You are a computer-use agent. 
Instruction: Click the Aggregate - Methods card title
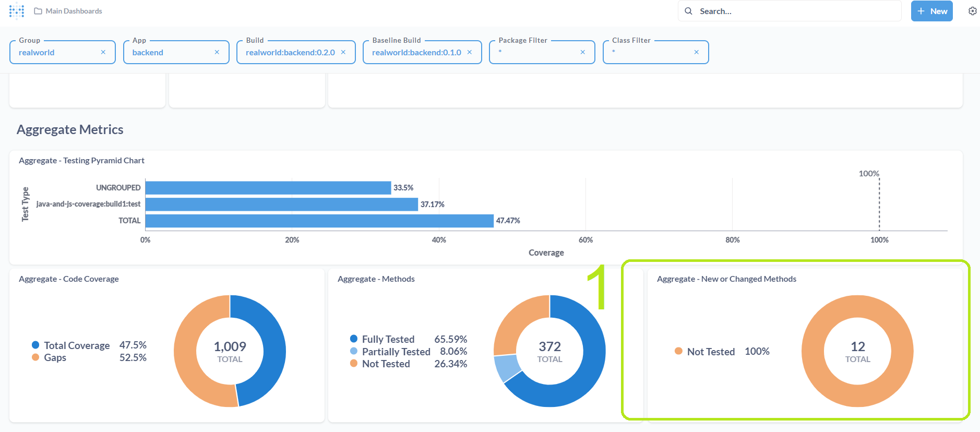point(376,279)
